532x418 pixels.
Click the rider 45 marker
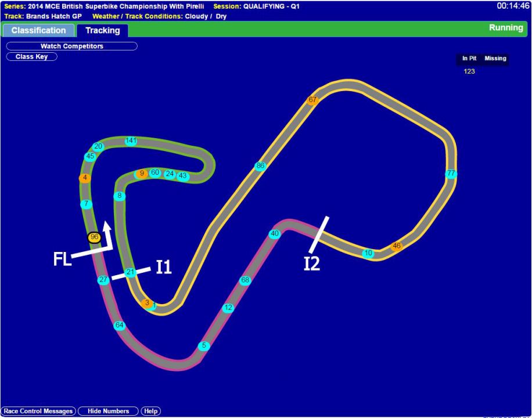point(90,156)
